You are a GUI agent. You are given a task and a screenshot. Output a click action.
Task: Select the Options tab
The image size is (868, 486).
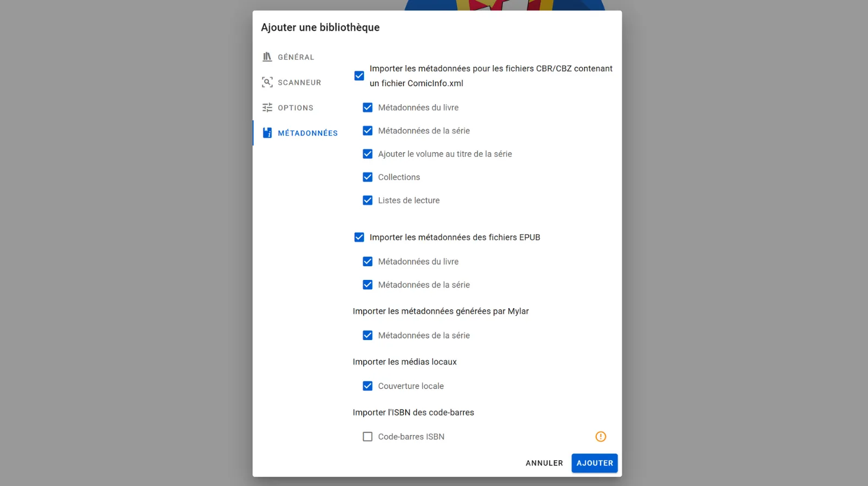pos(295,107)
